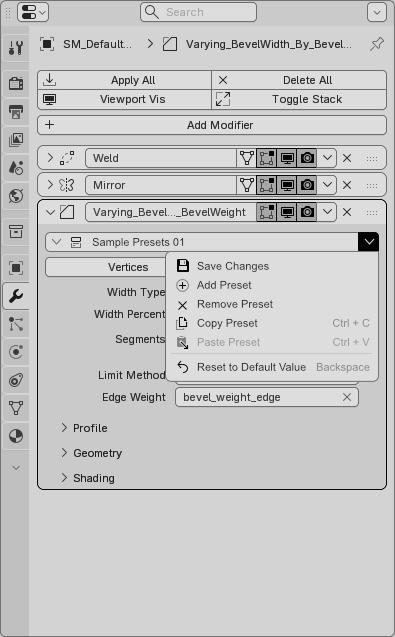
Task: Click the Mirror modifier icon
Action: (x=67, y=185)
